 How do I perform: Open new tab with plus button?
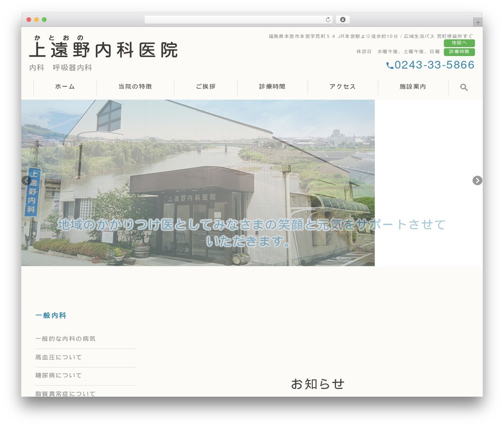pos(478,22)
